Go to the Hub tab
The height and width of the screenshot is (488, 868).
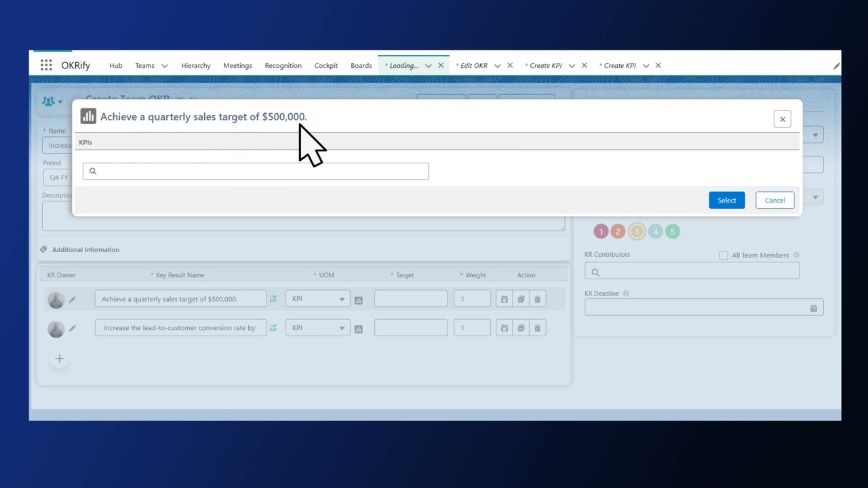[x=116, y=66]
